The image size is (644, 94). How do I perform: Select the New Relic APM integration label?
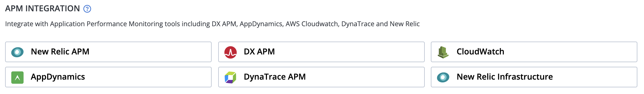click(x=60, y=52)
